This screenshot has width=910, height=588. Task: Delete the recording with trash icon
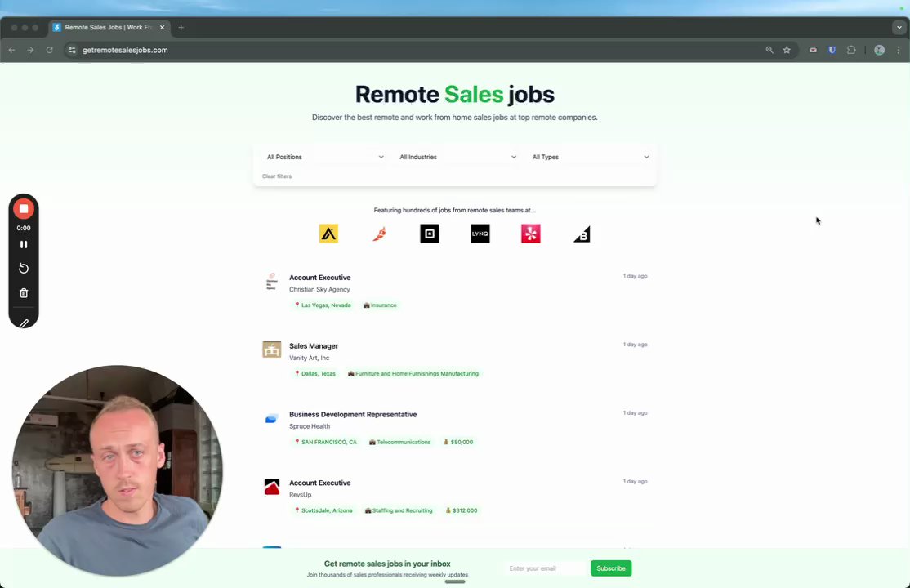tap(24, 293)
